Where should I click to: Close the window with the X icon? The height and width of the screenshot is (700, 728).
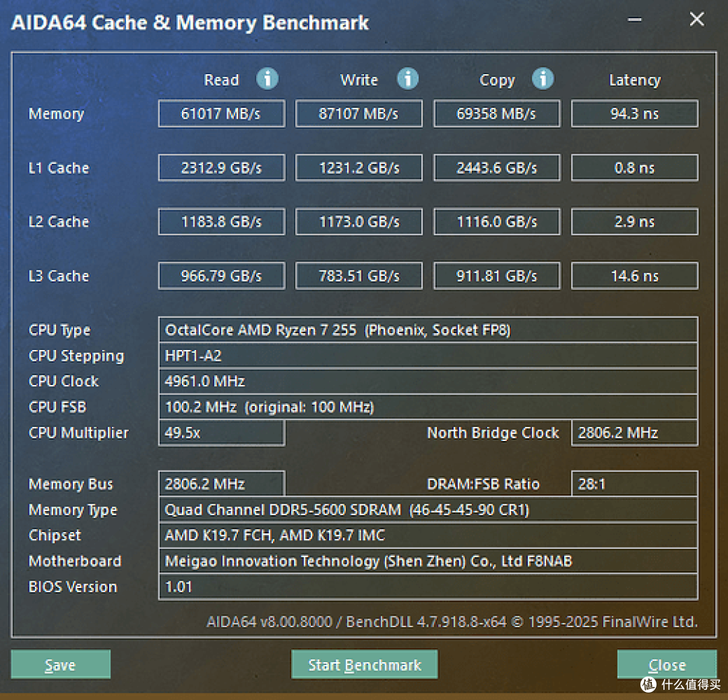click(x=697, y=20)
